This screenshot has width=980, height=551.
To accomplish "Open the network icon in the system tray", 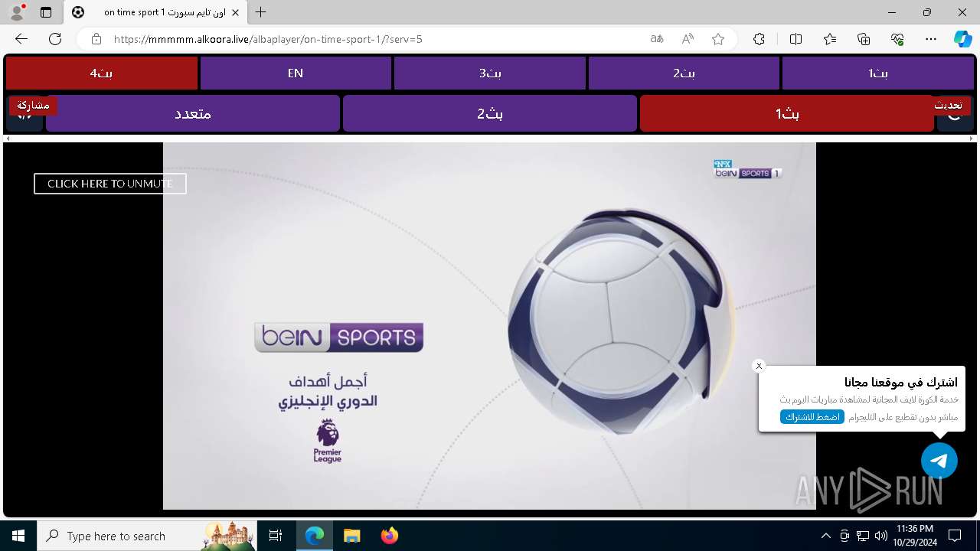I will [863, 536].
